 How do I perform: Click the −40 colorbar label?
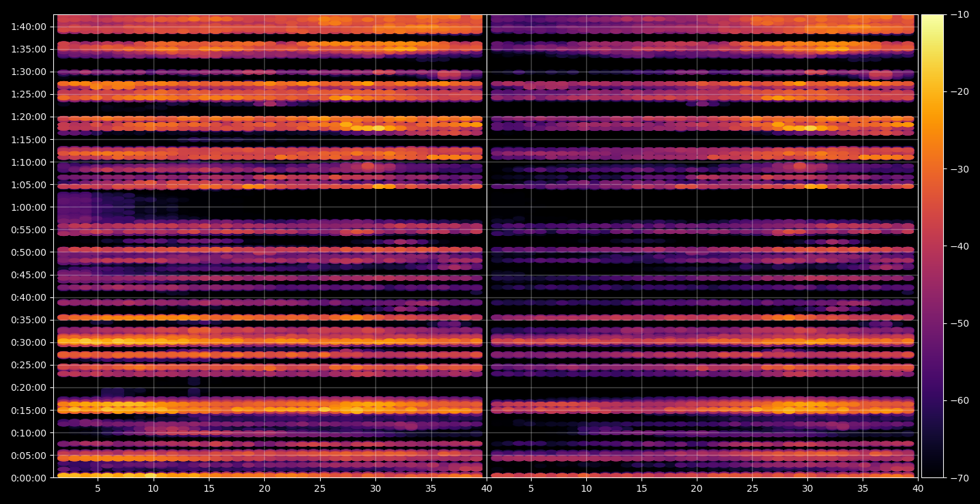(x=960, y=246)
